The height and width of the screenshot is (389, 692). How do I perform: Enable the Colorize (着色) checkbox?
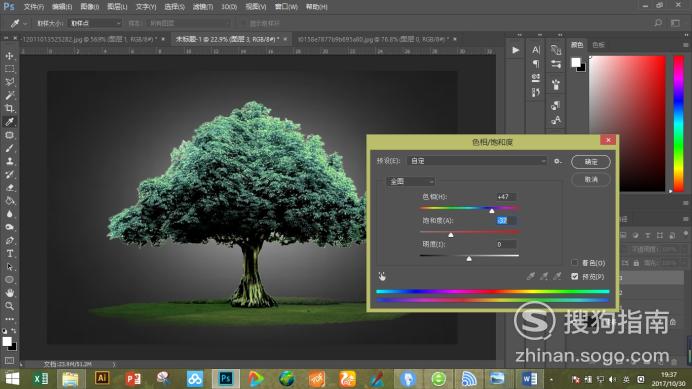[574, 263]
